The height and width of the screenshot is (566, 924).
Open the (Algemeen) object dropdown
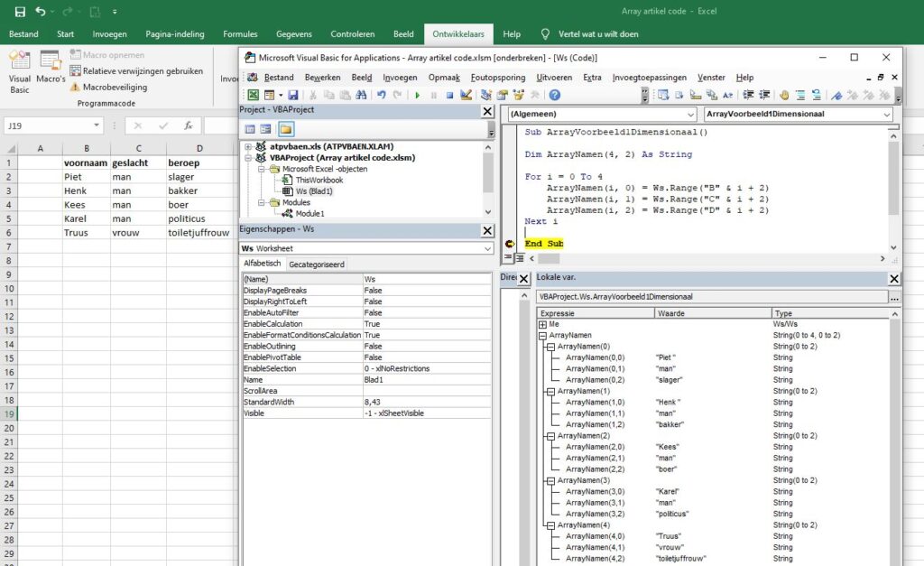point(690,115)
